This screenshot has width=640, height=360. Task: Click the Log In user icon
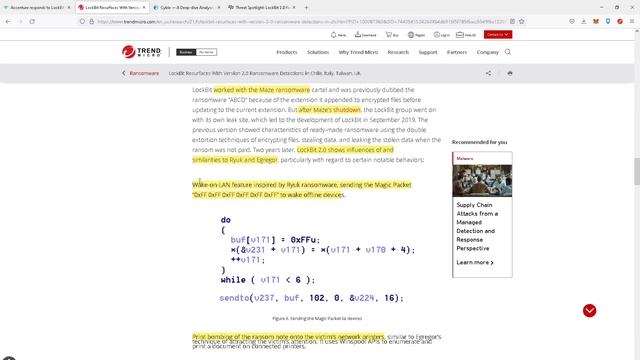pyautogui.click(x=436, y=35)
